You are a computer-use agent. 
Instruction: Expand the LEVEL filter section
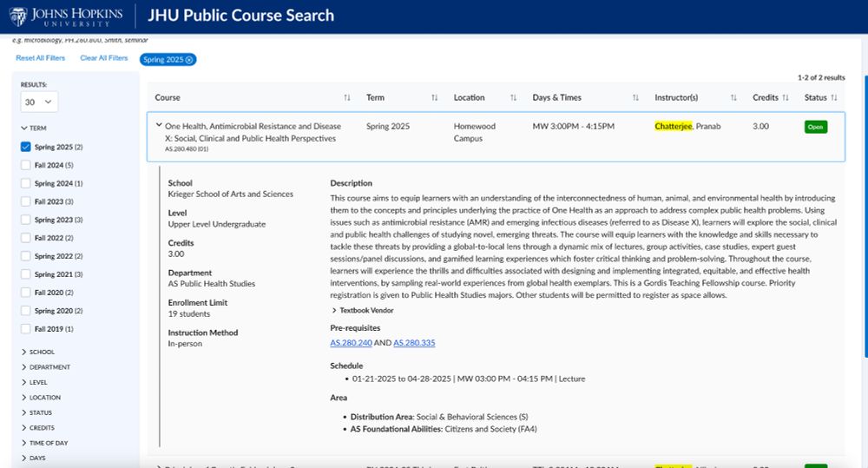pos(35,382)
